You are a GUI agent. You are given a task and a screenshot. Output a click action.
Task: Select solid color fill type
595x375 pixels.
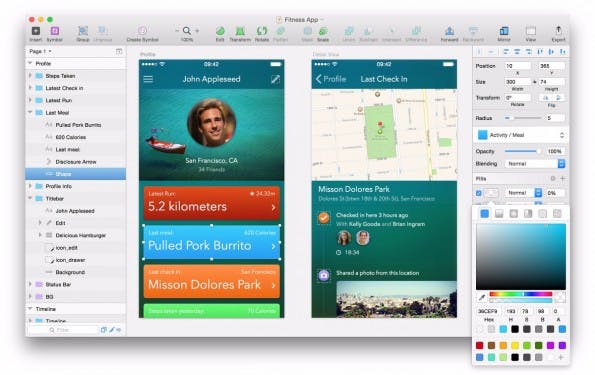tap(485, 214)
